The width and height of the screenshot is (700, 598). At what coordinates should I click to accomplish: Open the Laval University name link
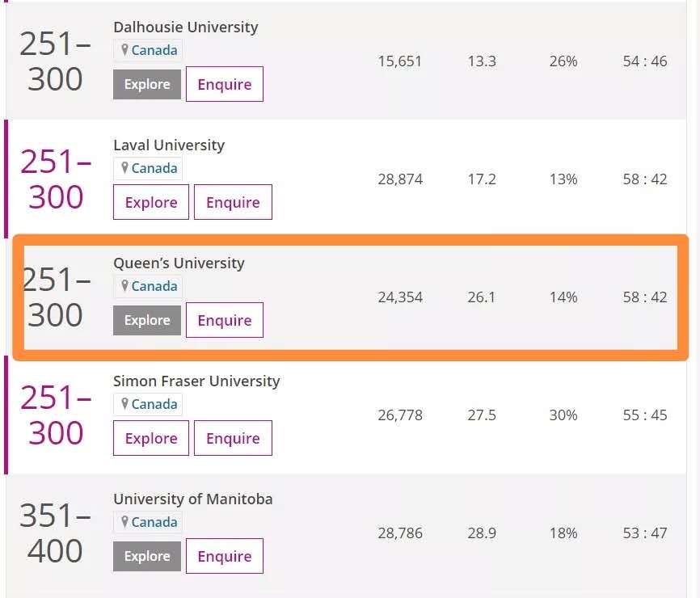(169, 145)
